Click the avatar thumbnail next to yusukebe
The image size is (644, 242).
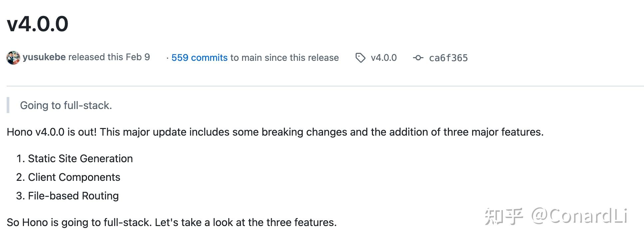[14, 57]
